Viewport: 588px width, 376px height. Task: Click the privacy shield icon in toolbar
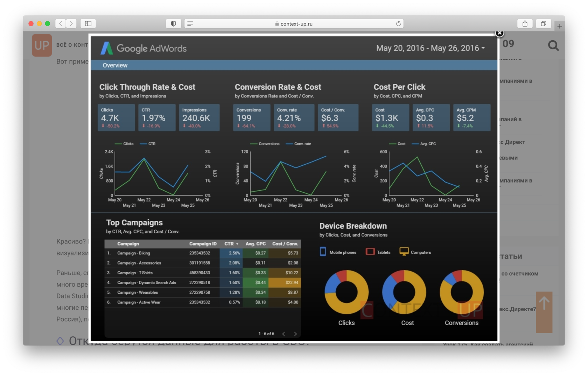[x=173, y=23]
